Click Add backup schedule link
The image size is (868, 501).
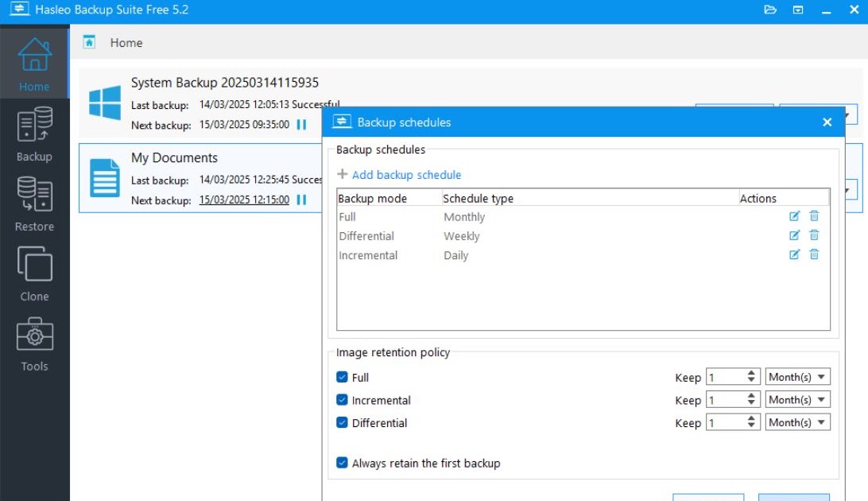point(406,175)
